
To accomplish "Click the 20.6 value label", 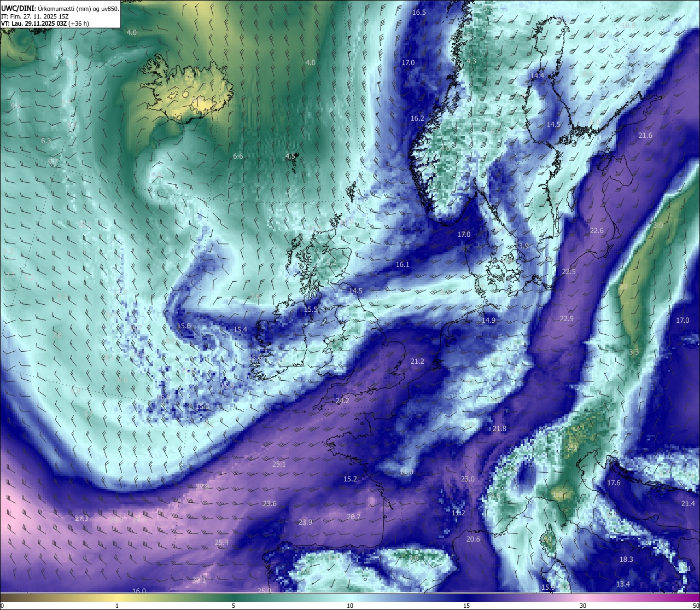I will (473, 539).
